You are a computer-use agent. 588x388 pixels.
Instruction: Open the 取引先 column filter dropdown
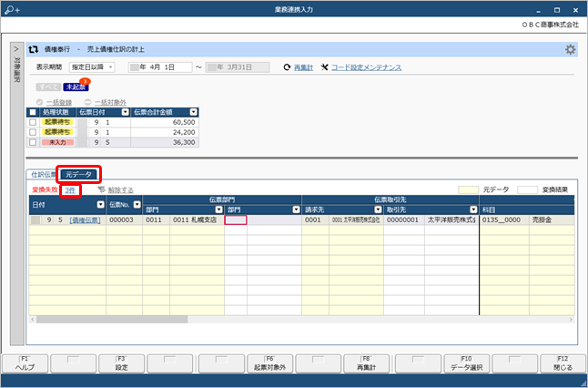473,209
